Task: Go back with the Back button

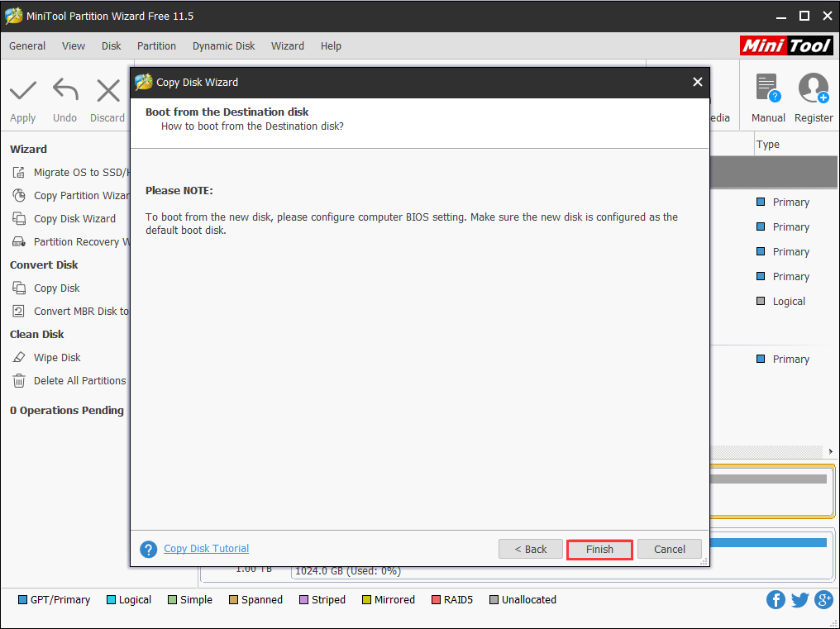Action: [531, 550]
